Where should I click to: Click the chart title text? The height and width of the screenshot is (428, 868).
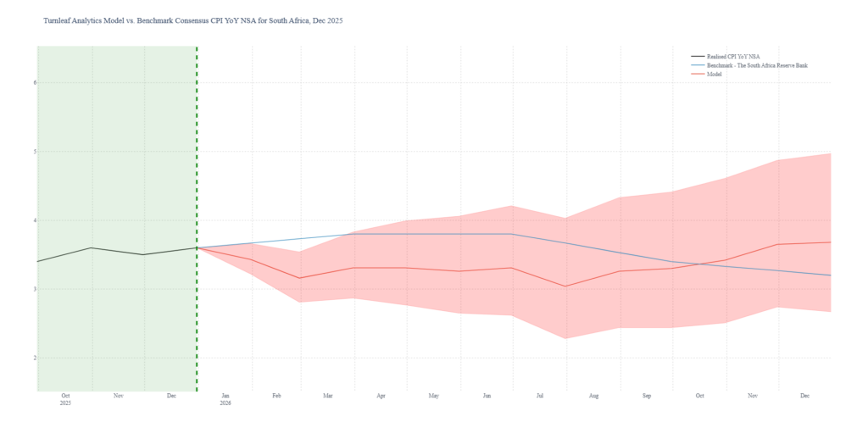tap(193, 19)
